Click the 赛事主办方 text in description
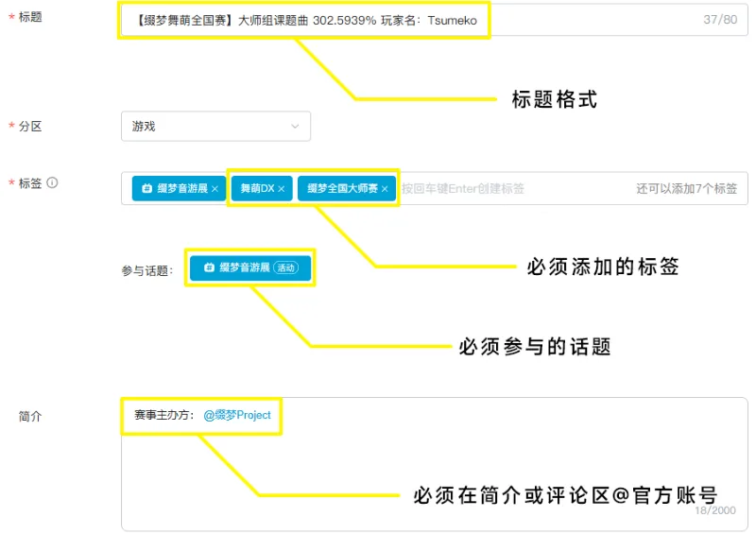Viewport: 756px width, 534px height. point(163,415)
